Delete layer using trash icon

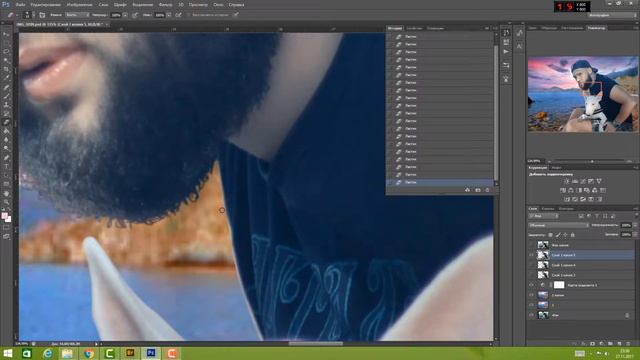628,344
